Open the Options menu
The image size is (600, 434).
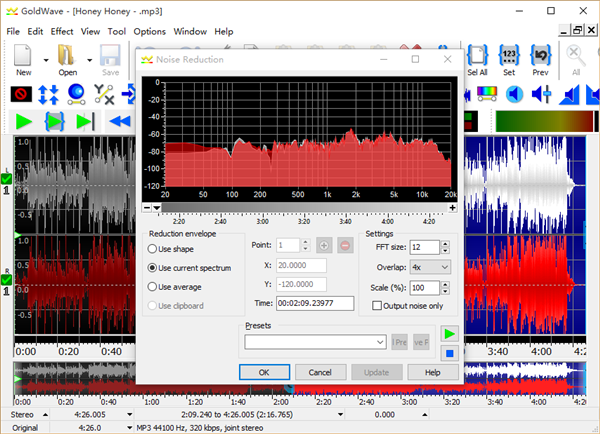(149, 31)
